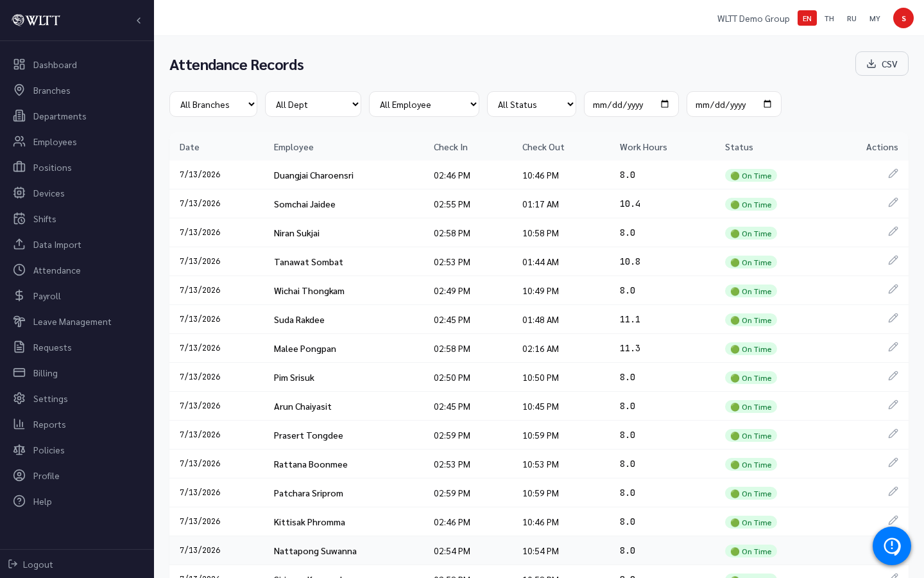Click the Attendance Records page heading
The height and width of the screenshot is (578, 924).
coord(237,65)
